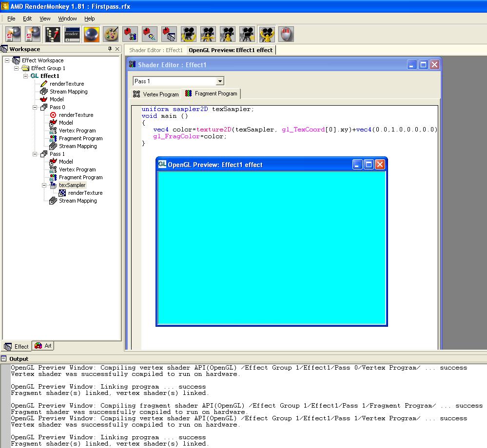Switch to the Art workspace tab
487x448 pixels.
[43, 346]
